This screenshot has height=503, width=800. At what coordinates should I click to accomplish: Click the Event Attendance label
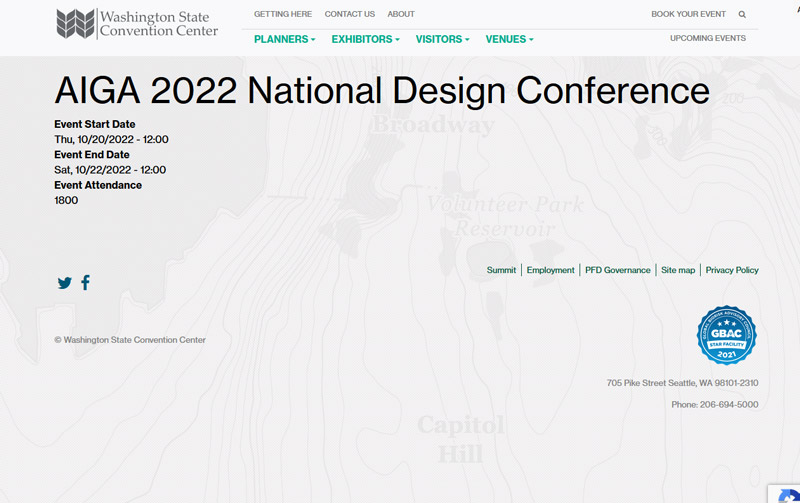pos(98,185)
